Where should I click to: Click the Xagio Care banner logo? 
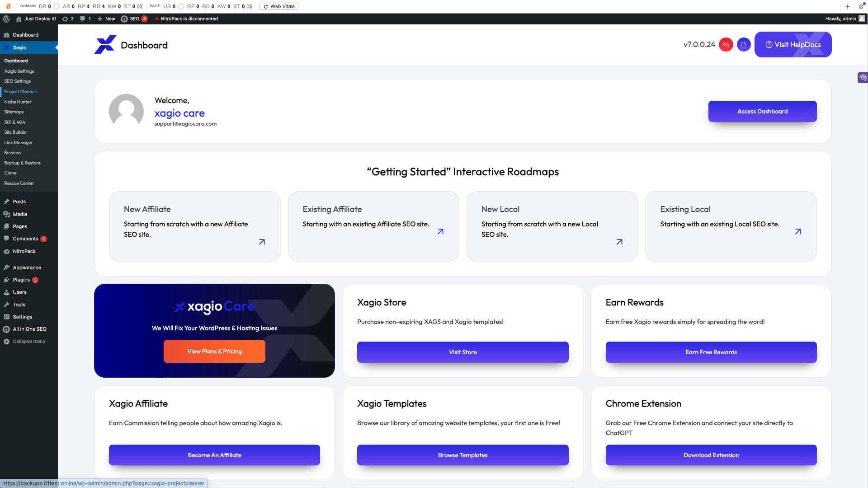[x=214, y=307]
